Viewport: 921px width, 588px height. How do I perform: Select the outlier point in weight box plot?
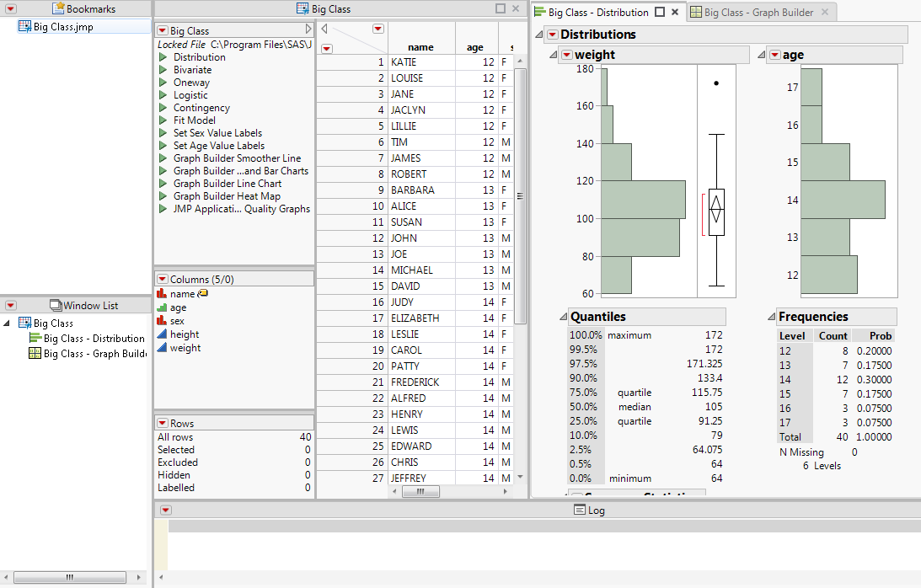click(716, 83)
